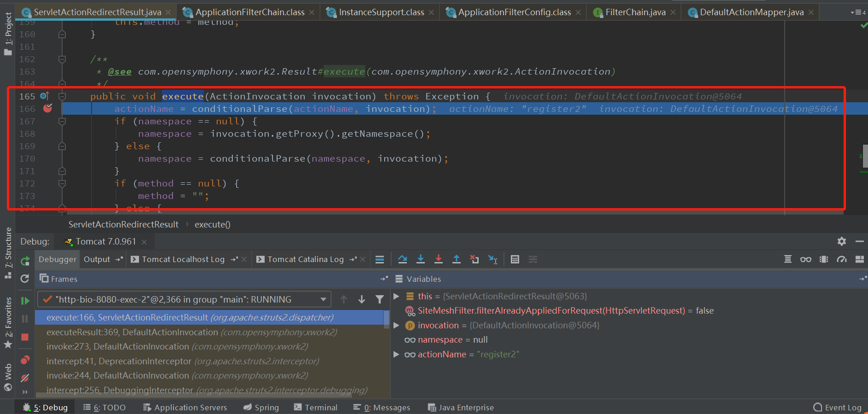Open the Output debug tab
The image size is (868, 414).
(x=97, y=259)
